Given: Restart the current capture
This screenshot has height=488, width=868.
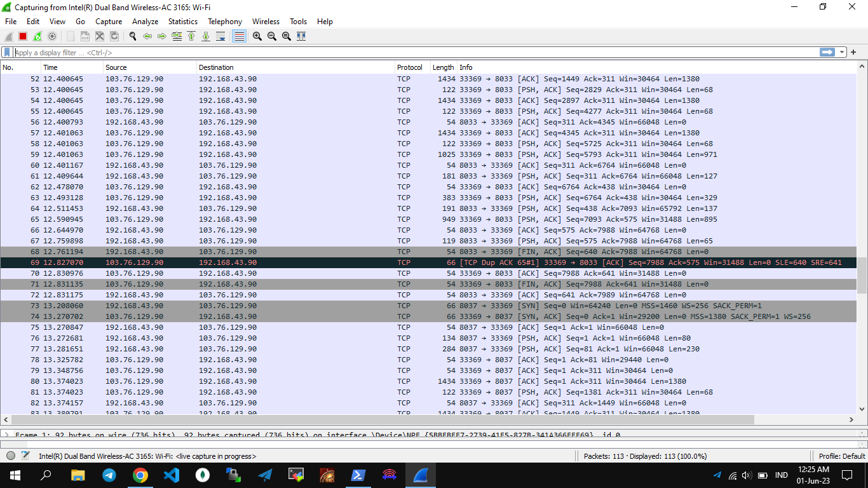Looking at the screenshot, I should click(x=37, y=37).
